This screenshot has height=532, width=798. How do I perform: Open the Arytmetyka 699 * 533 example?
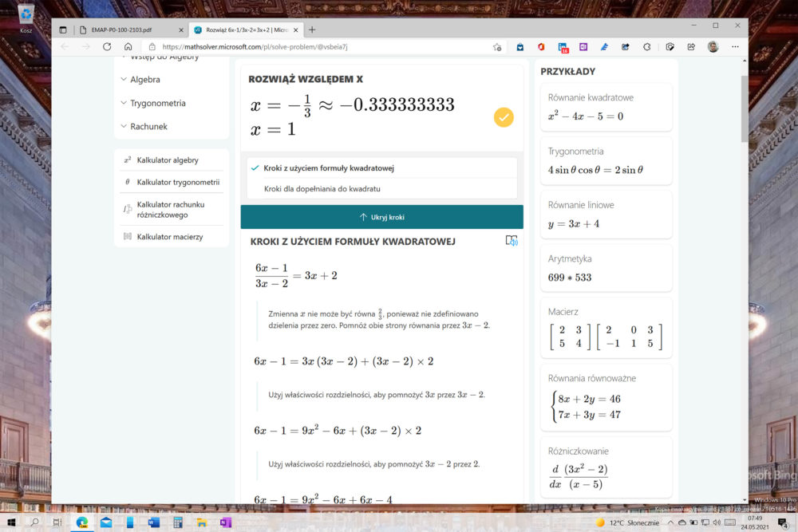coord(606,267)
